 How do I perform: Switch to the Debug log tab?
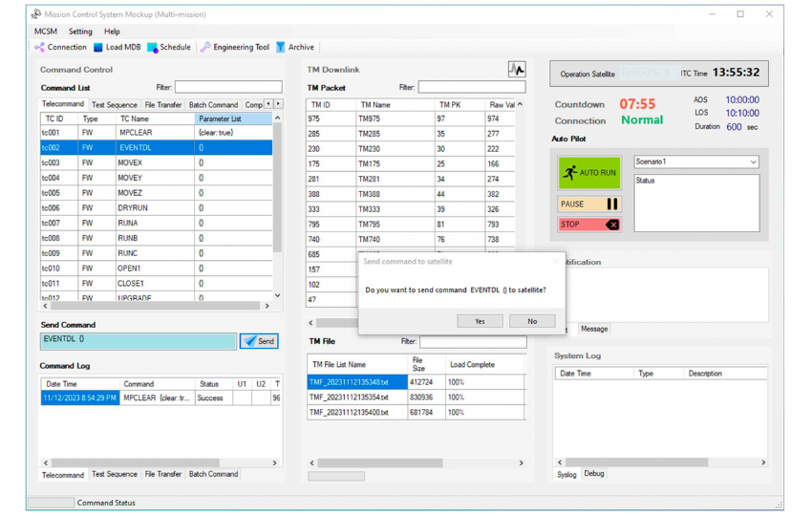(x=594, y=474)
